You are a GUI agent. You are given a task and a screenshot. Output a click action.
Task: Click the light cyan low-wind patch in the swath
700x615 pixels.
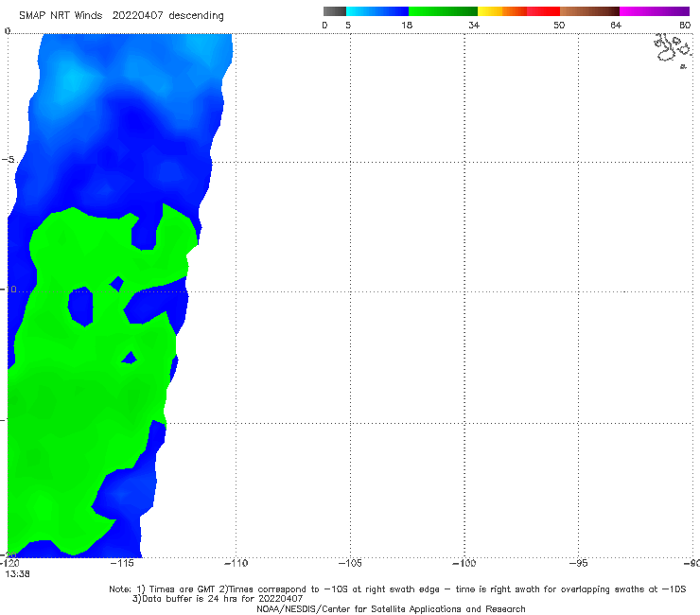pos(72,82)
